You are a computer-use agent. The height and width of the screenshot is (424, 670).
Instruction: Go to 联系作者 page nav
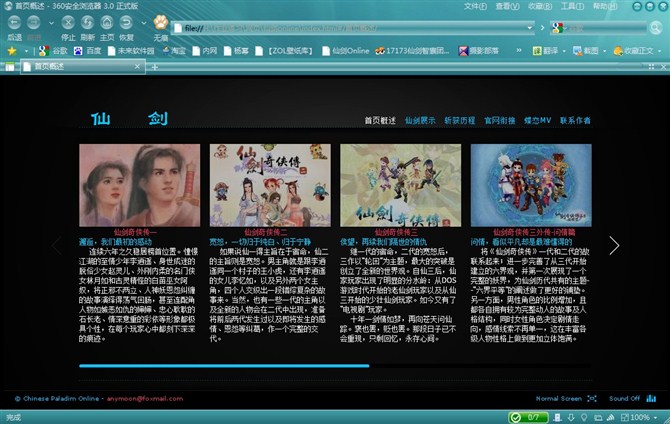pos(575,121)
